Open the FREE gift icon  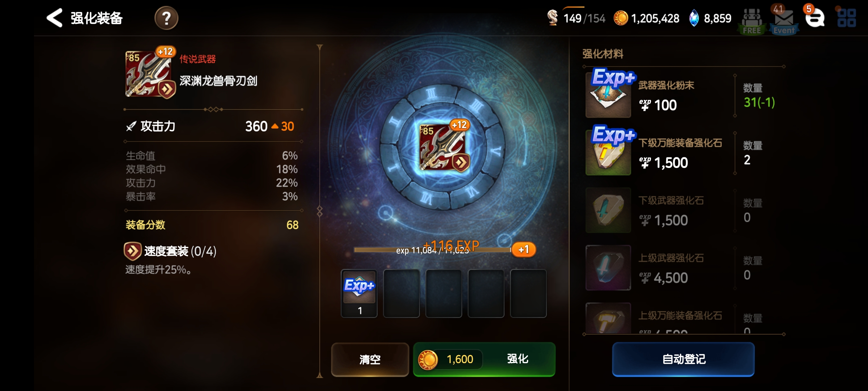(752, 22)
